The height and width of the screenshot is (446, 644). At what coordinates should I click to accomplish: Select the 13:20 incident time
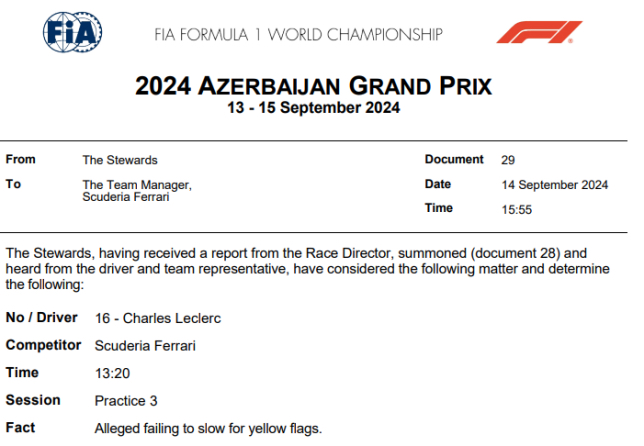tap(112, 373)
